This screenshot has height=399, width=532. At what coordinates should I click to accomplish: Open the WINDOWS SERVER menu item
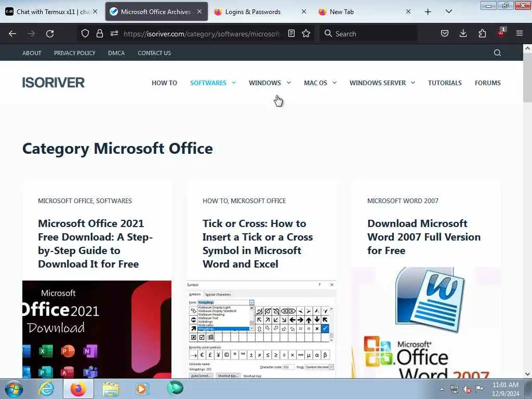click(x=378, y=83)
